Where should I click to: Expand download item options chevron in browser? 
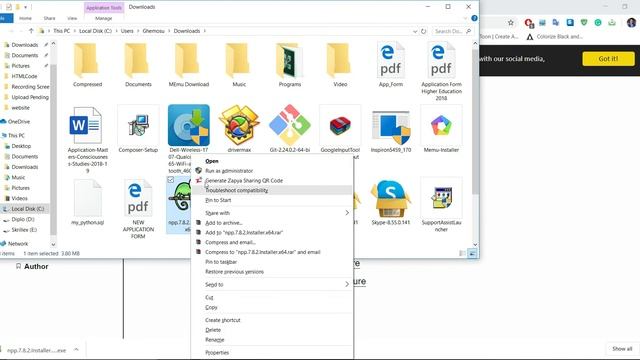[x=76, y=350]
